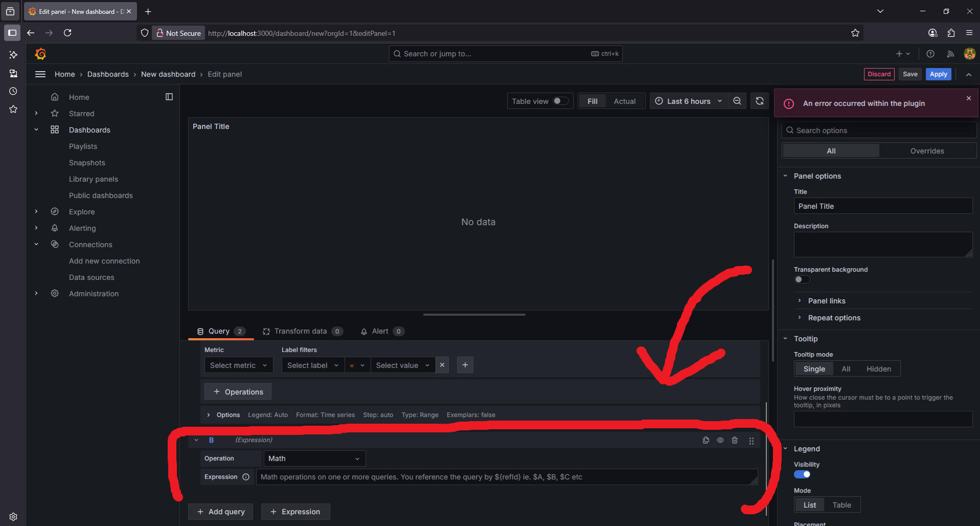Toggle expression B visibility eye icon
980x526 pixels.
click(x=720, y=440)
